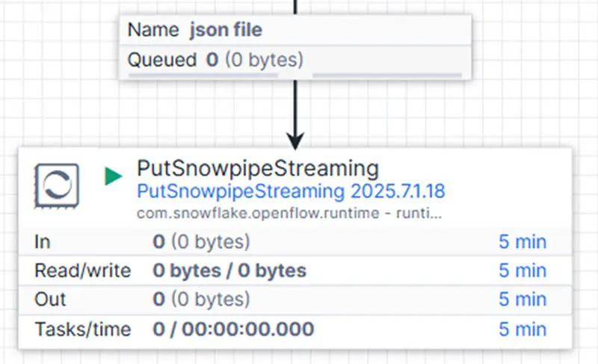Click the Tasks/time row label
This screenshot has width=598, height=364.
click(x=83, y=329)
